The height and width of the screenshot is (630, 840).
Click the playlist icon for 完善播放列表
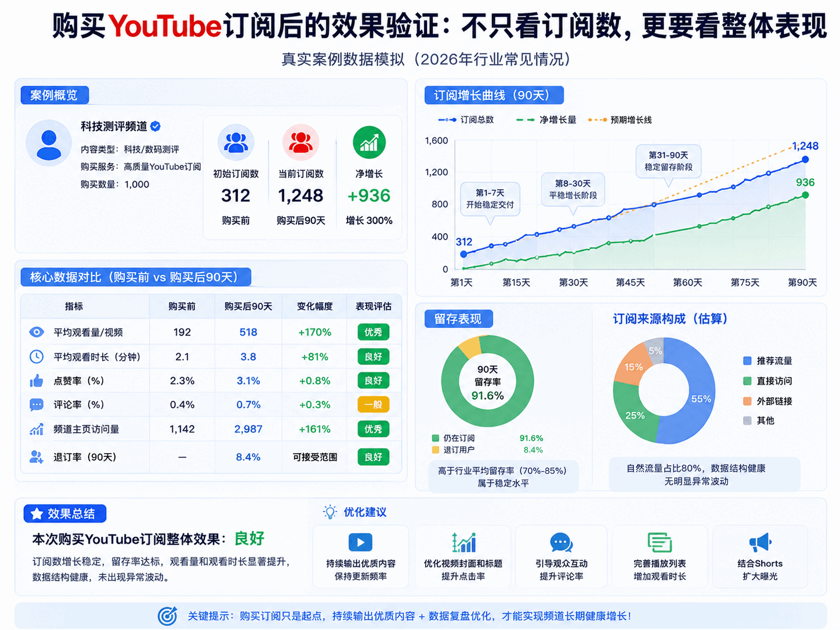(660, 542)
